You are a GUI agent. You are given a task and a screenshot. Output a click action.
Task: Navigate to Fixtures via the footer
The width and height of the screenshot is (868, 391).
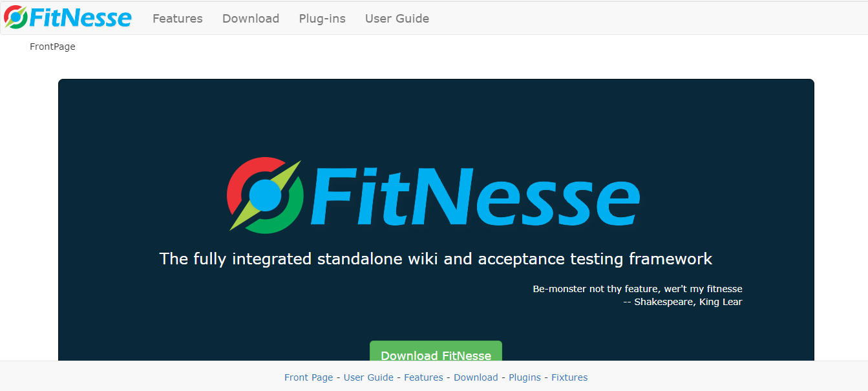tap(569, 377)
